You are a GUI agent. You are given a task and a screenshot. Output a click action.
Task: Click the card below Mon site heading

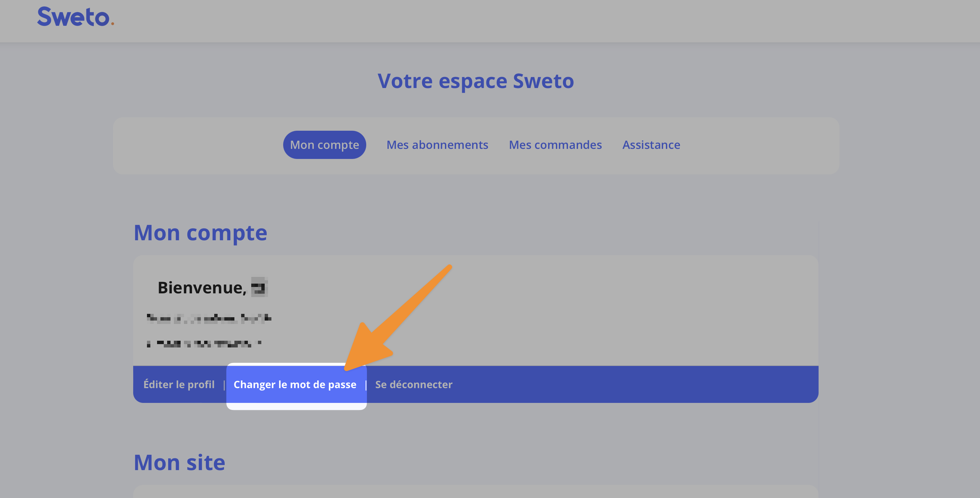pyautogui.click(x=476, y=492)
